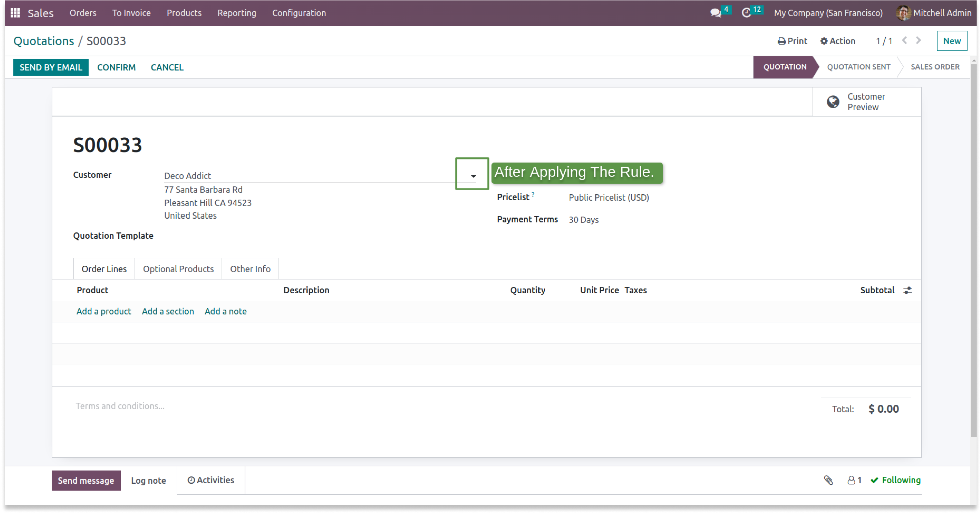Viewport: 980px width, 513px height.
Task: Expand the Customer dropdown arrow
Action: (473, 176)
